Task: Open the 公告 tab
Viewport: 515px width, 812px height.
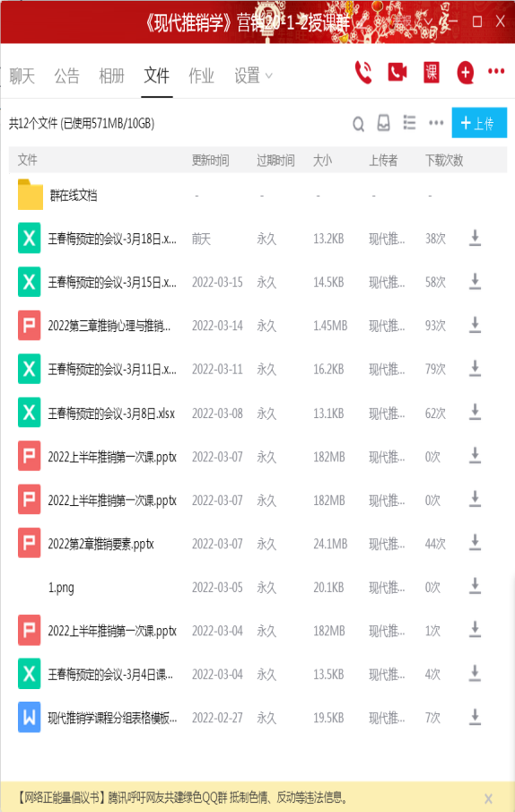Action: [x=66, y=76]
